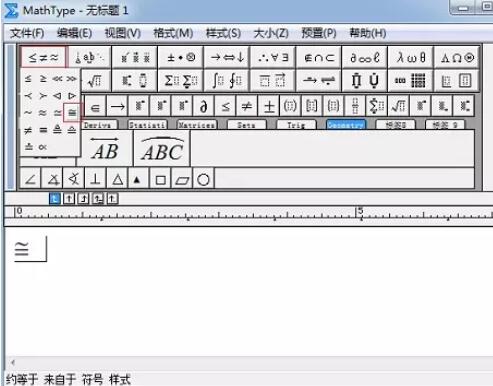Insert less-than-or-equal symbol in small bar
Viewport: 493px width, 386px height.
click(225, 107)
